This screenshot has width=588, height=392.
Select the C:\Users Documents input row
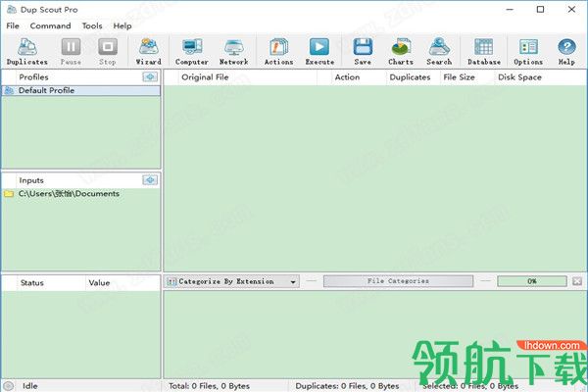click(81, 194)
